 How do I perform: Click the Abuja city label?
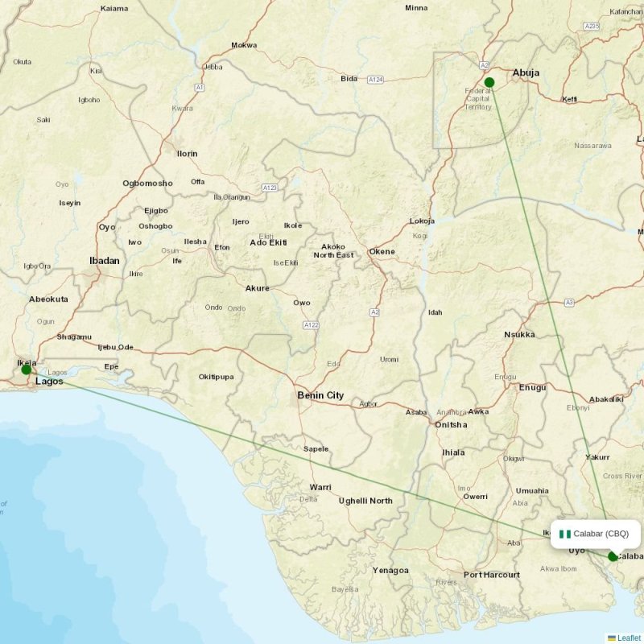coord(526,72)
